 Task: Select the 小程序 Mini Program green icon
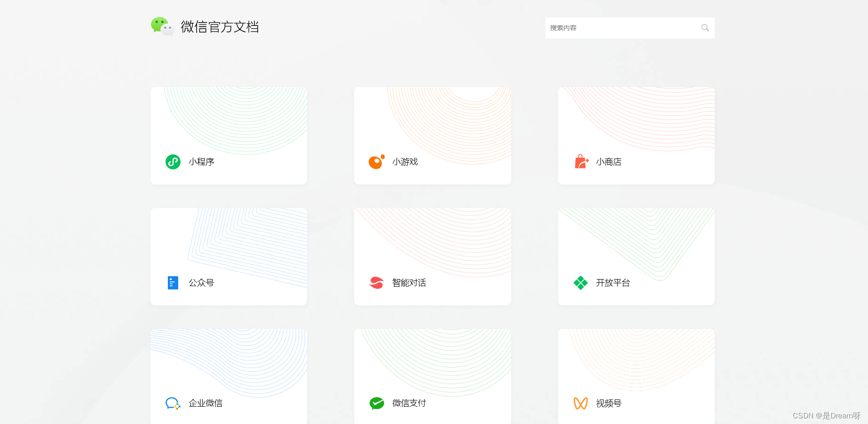(173, 161)
